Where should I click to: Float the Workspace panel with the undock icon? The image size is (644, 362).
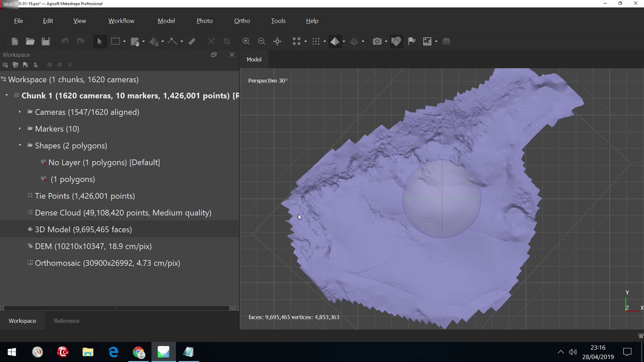(x=214, y=55)
